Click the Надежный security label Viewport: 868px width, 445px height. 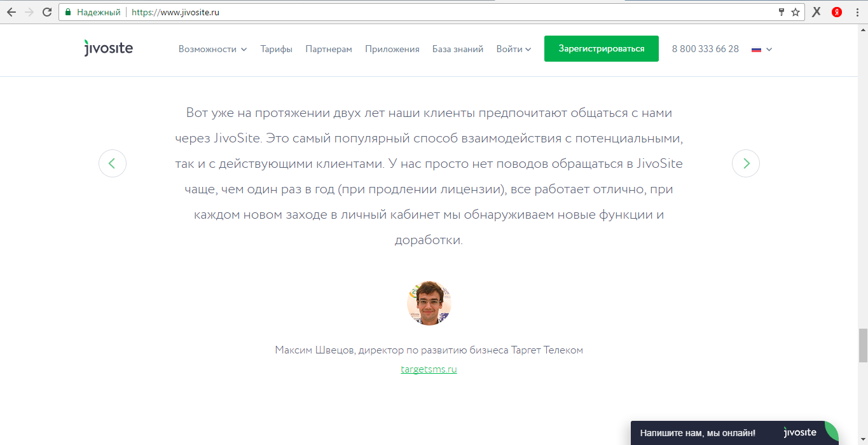pyautogui.click(x=99, y=12)
